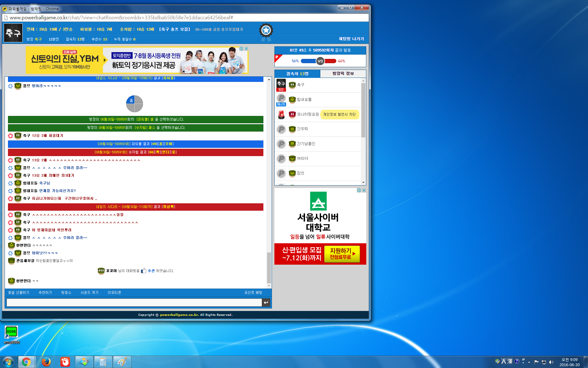
Task: Click the 매니저 avatar of 힘내요들
Action: 281,100
